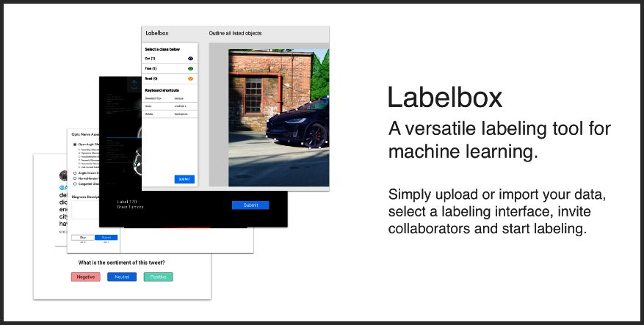Select the Angle-Closure radio button
This screenshot has height=325, width=644.
75,173
